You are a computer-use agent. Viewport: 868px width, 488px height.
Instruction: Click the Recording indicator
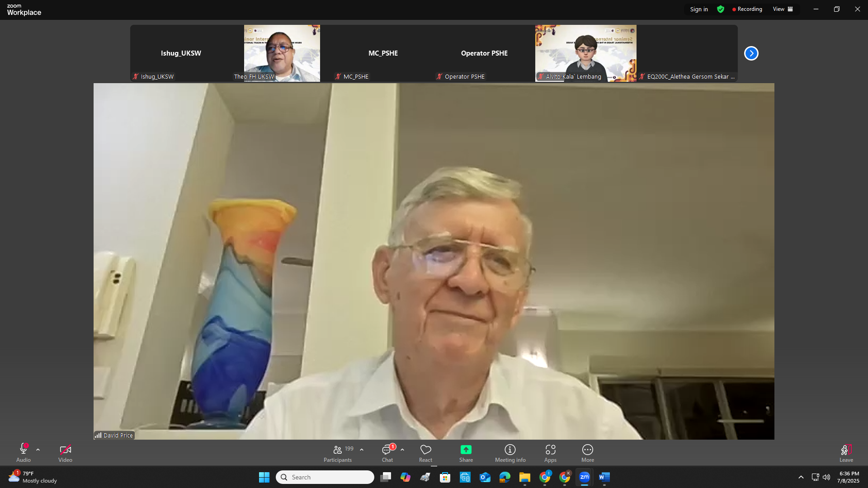pos(747,9)
